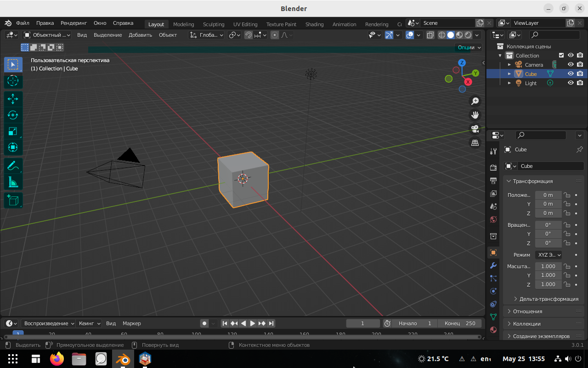Select the Add Cube tool
Viewport: 588px width, 368px height.
pos(13,200)
